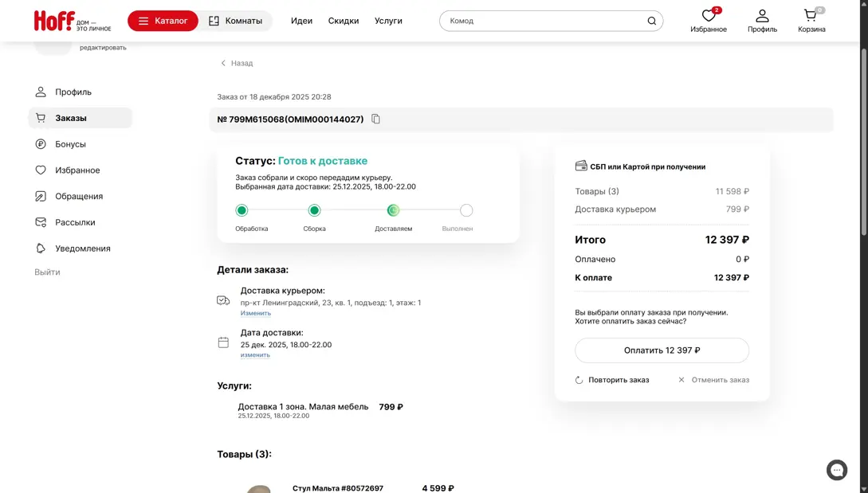Open Бонусы in the sidebar
Image resolution: width=868 pixels, height=493 pixels.
pos(70,144)
